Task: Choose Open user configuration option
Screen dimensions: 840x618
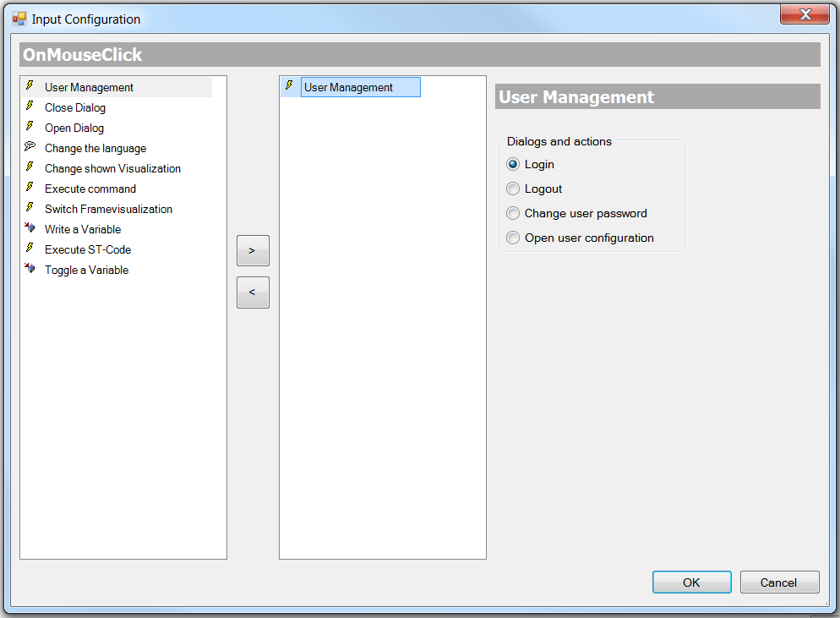Action: pyautogui.click(x=513, y=238)
